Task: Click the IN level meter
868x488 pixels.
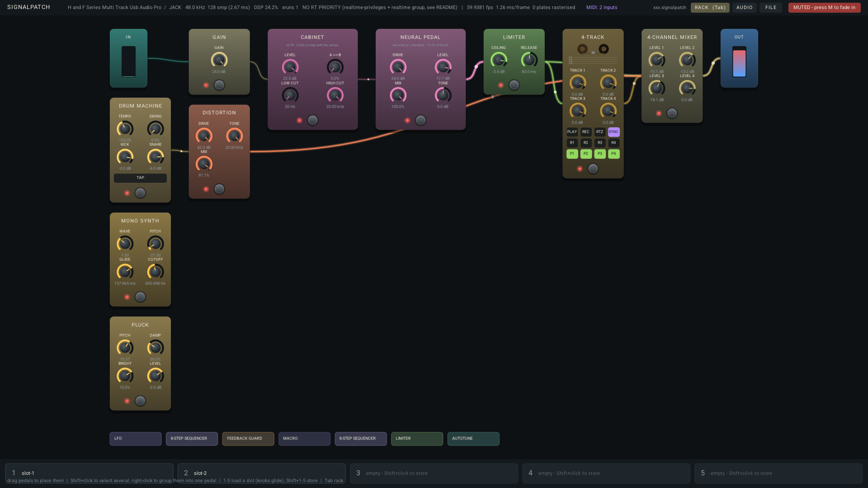Action: point(128,62)
